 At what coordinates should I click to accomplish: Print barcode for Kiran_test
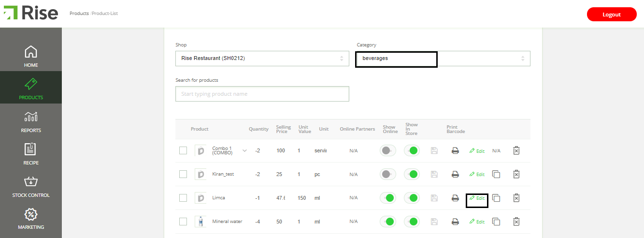[x=455, y=174]
